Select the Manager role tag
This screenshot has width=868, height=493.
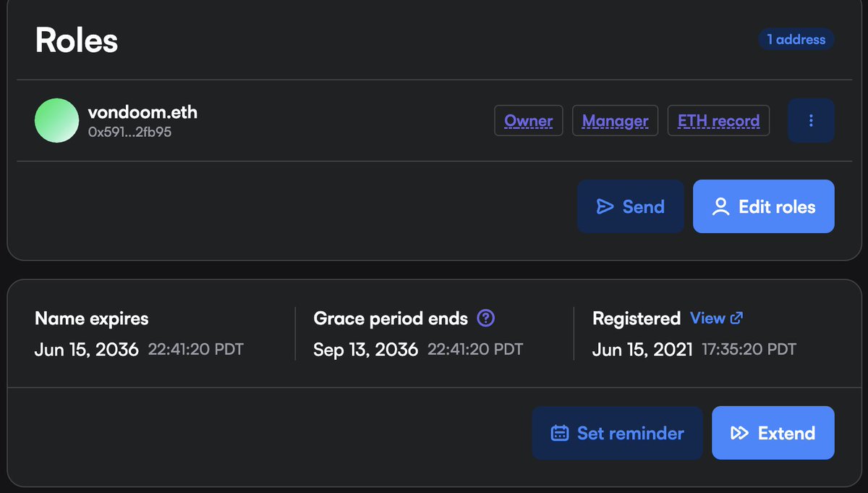(x=615, y=121)
